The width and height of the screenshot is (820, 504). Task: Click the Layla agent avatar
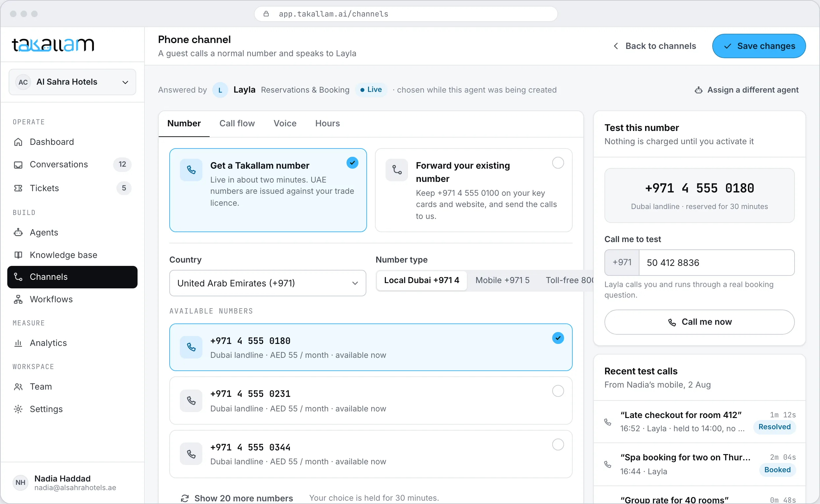pos(220,90)
